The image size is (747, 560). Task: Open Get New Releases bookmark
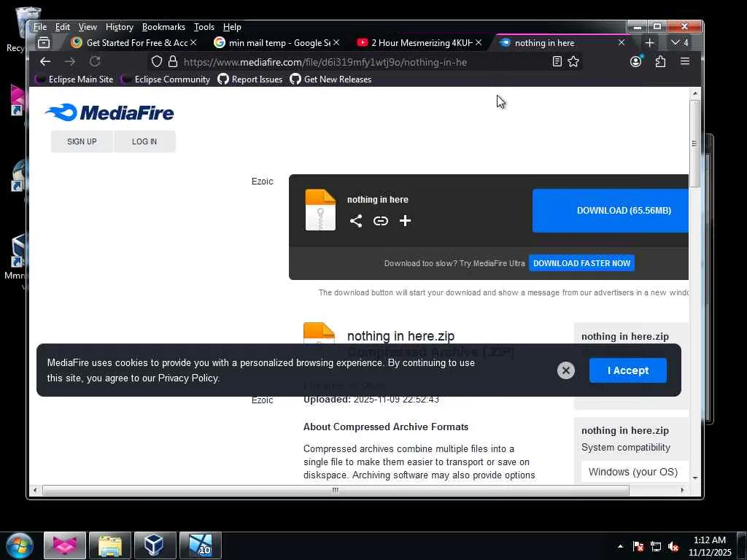[x=330, y=79]
